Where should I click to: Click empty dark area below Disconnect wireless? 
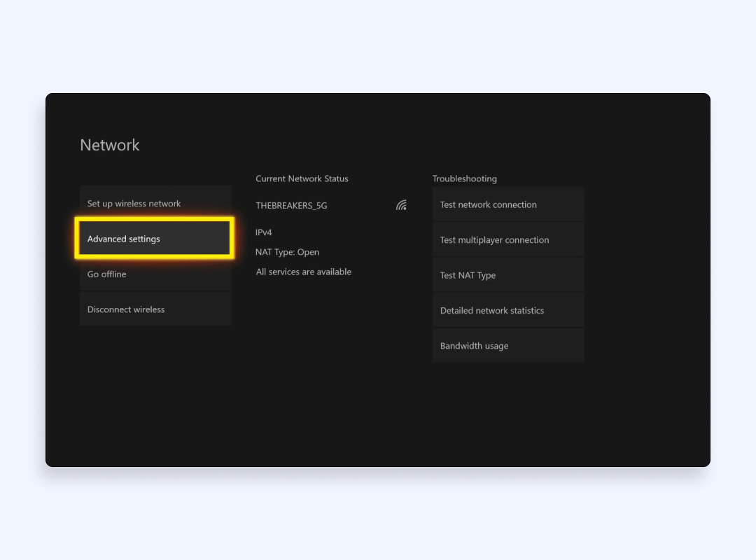(155, 392)
